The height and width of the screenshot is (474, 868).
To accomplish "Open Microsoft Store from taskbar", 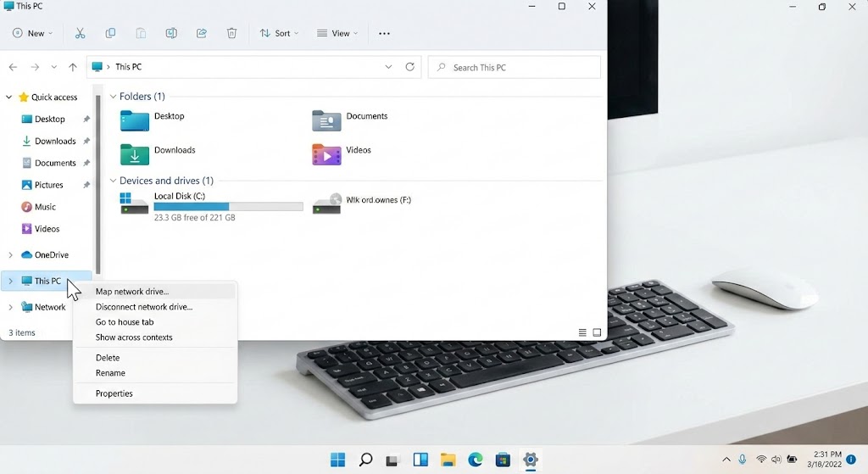I will (503, 459).
